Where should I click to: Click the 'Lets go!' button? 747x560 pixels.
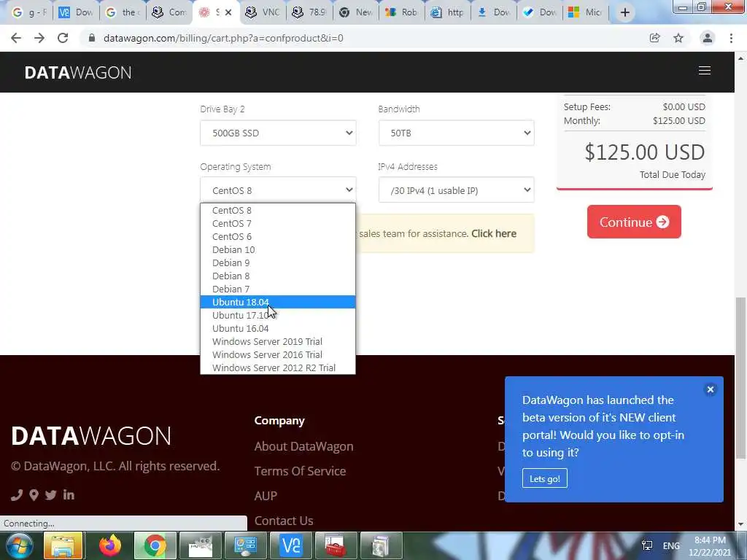click(544, 478)
